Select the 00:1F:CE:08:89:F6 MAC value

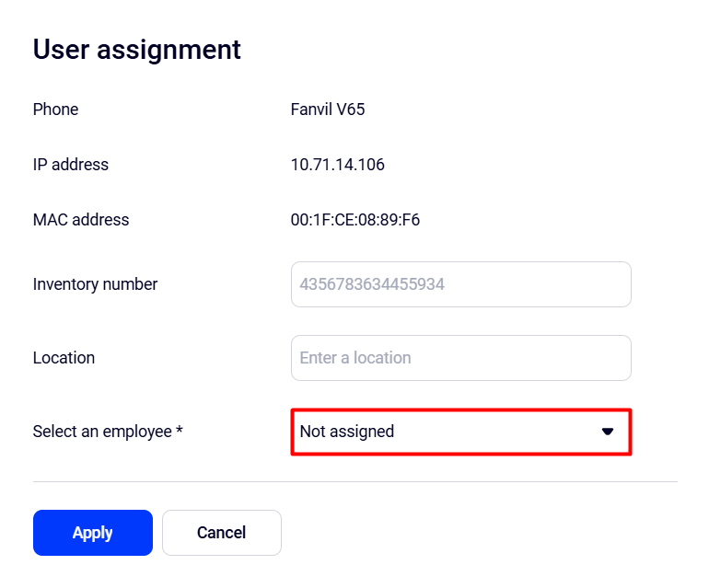pos(355,220)
